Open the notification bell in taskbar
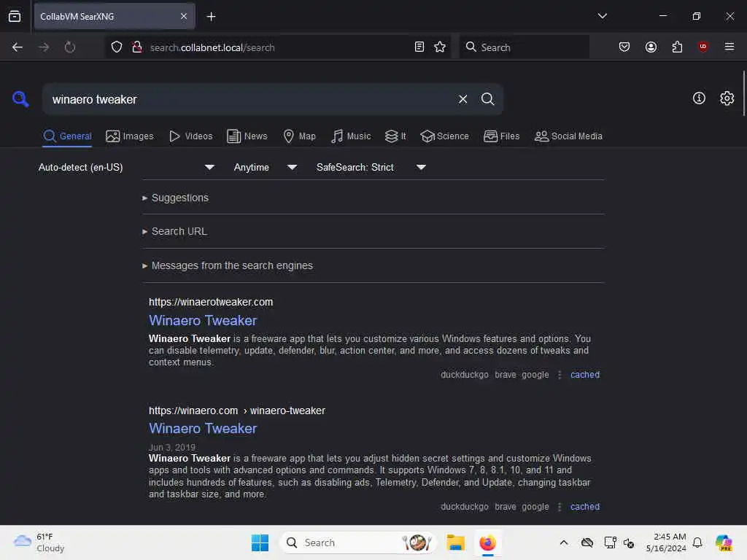 pos(697,542)
